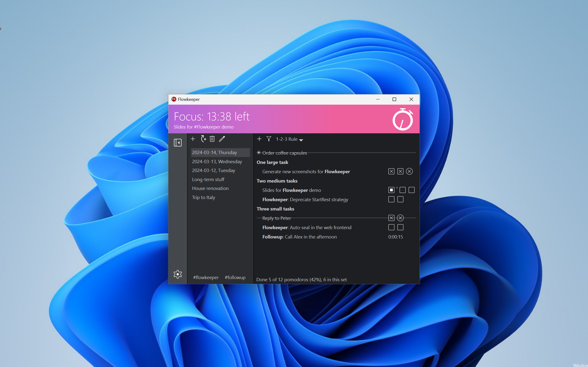Create backlog from incomplete items

point(203,139)
